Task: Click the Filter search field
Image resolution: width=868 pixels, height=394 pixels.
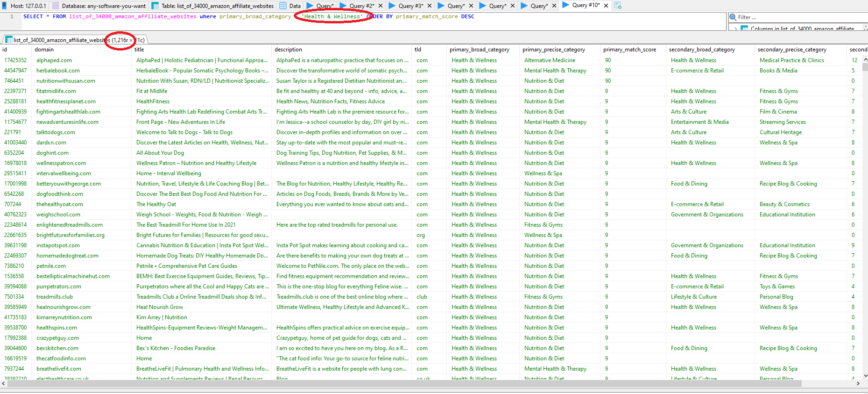Action: click(x=801, y=17)
